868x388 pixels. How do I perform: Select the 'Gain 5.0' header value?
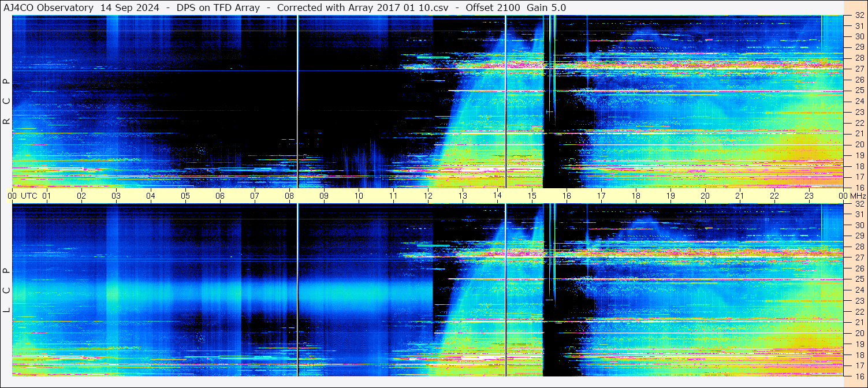coord(546,8)
